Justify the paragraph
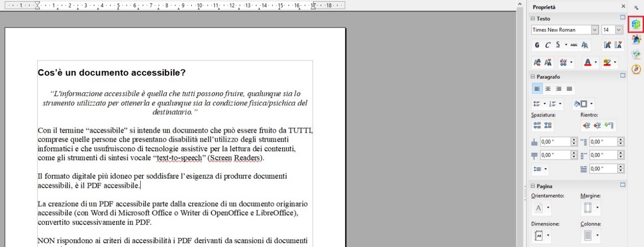644x247 pixels. pos(569,89)
